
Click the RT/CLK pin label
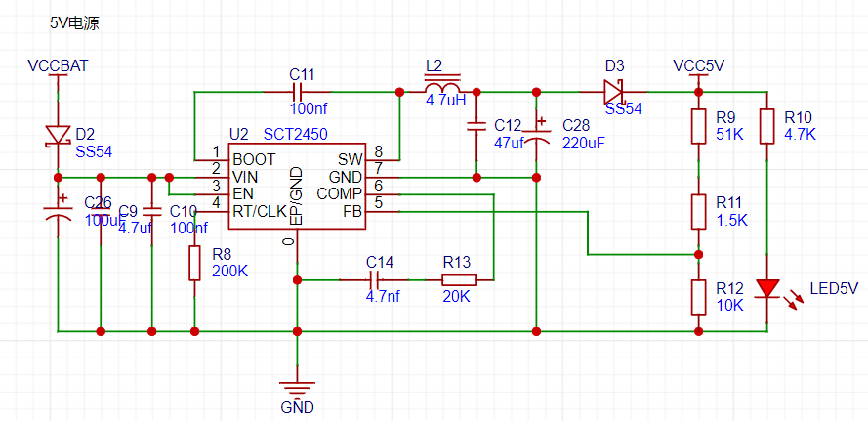(260, 212)
